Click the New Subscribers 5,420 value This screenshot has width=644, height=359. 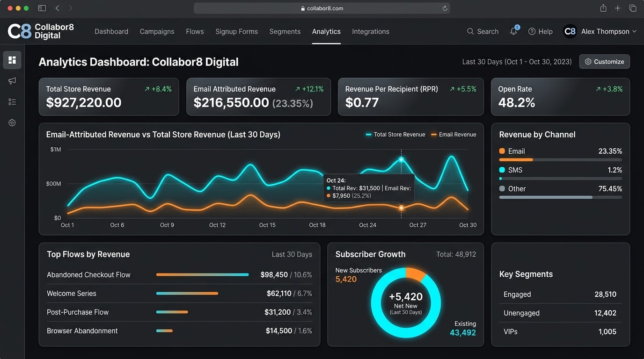pos(346,280)
